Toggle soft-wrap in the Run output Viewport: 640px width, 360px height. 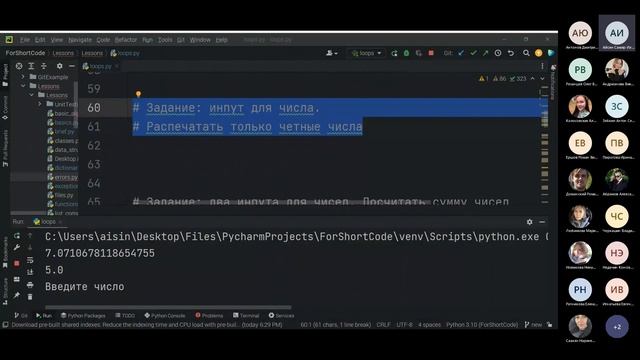(30, 260)
